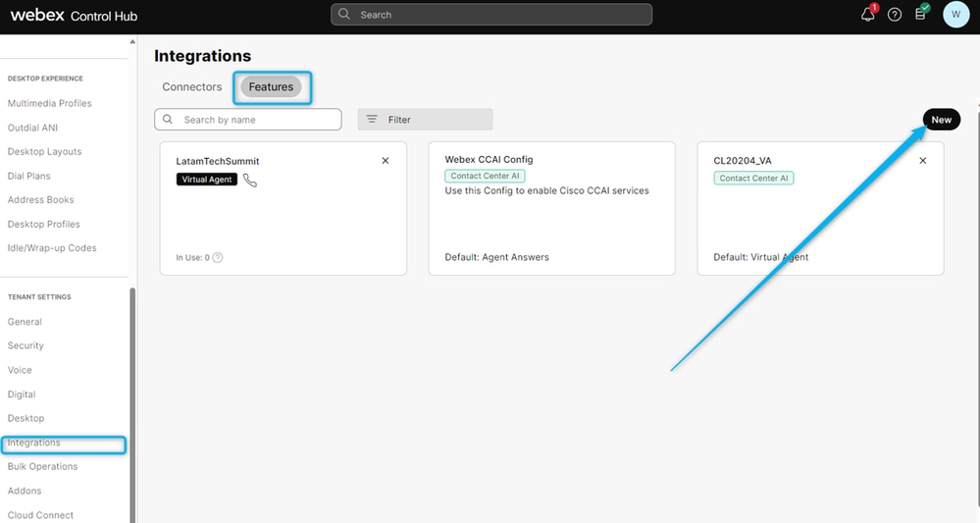This screenshot has height=523, width=980.
Task: Open the CL20204_VA card title
Action: [x=743, y=161]
